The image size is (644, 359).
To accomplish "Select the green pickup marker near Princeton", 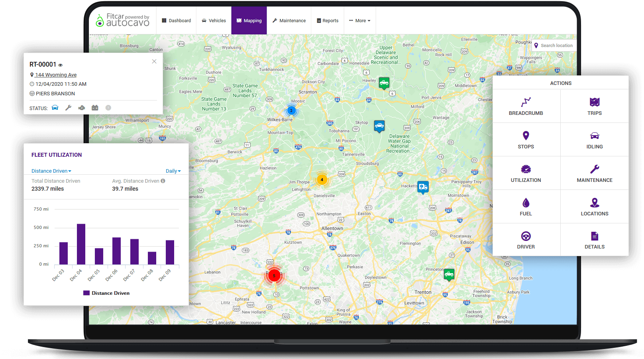I will coord(449,274).
